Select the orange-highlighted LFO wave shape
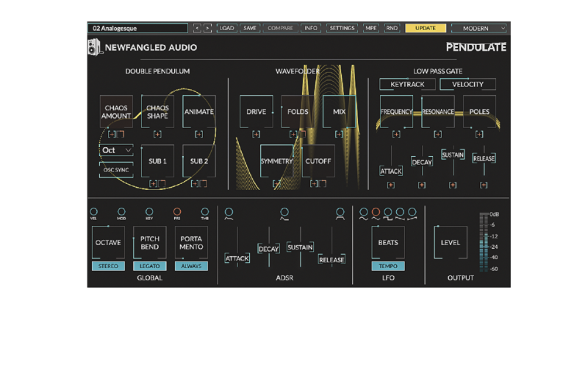 tap(376, 213)
